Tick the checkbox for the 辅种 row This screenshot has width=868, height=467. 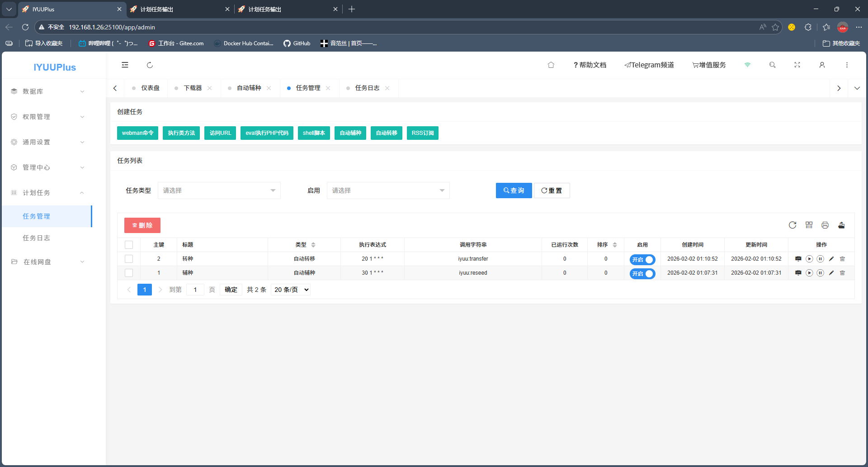129,273
